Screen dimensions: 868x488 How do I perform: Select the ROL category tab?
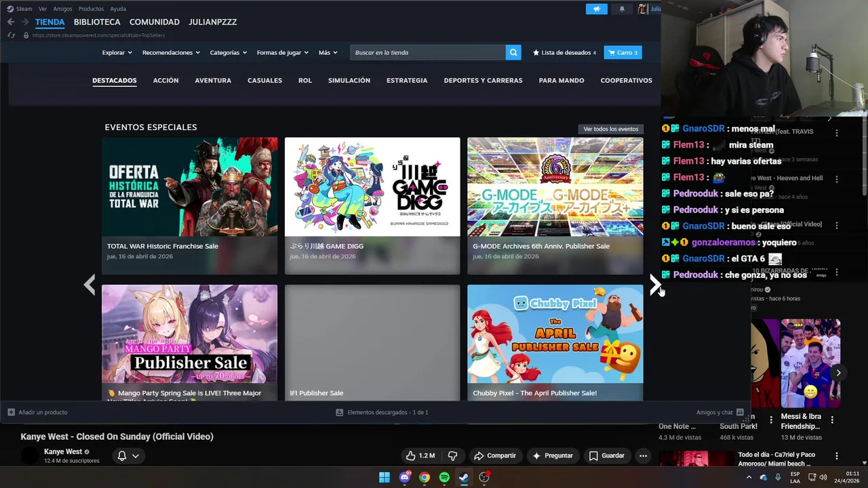305,80
